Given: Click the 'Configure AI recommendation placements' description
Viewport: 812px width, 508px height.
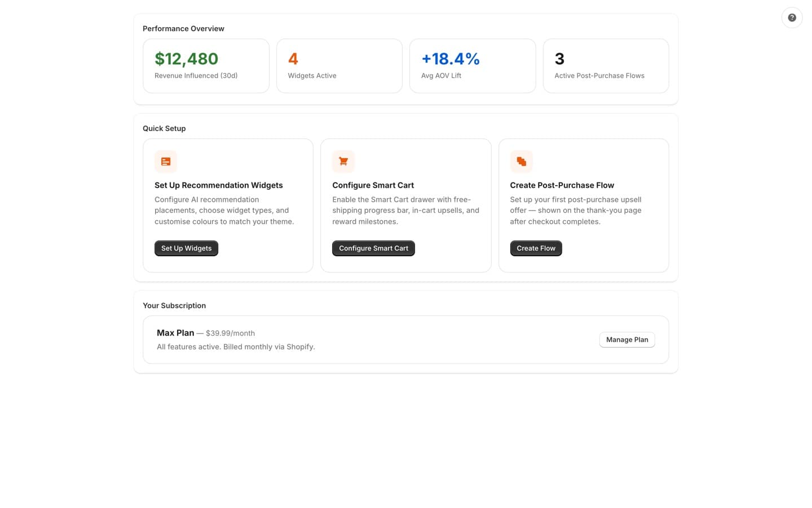Looking at the screenshot, I should coord(224,211).
